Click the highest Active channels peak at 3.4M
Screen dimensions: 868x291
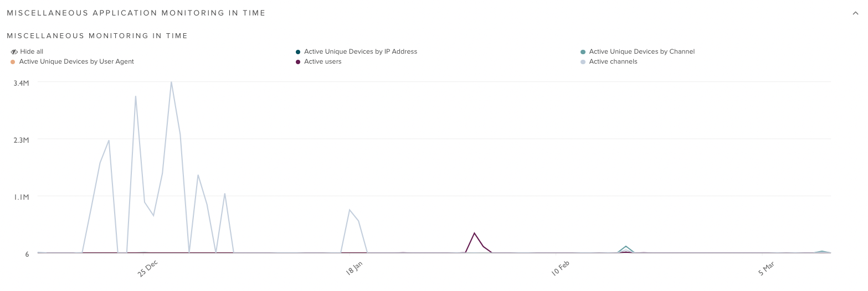(x=171, y=82)
